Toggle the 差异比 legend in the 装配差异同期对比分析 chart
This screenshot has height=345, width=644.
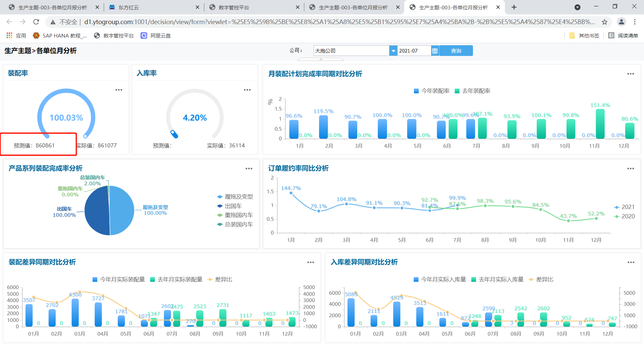[220, 279]
